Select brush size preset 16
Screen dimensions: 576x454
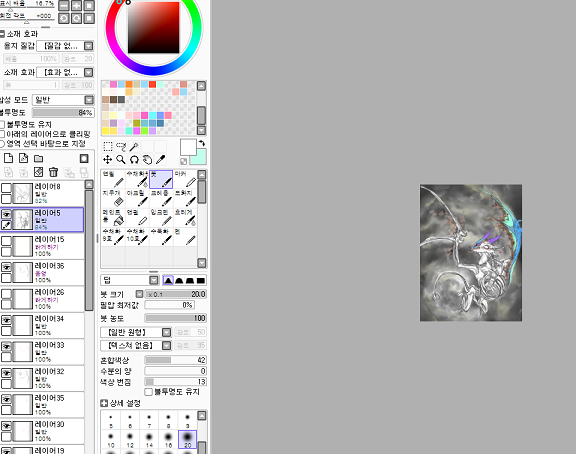point(168,440)
